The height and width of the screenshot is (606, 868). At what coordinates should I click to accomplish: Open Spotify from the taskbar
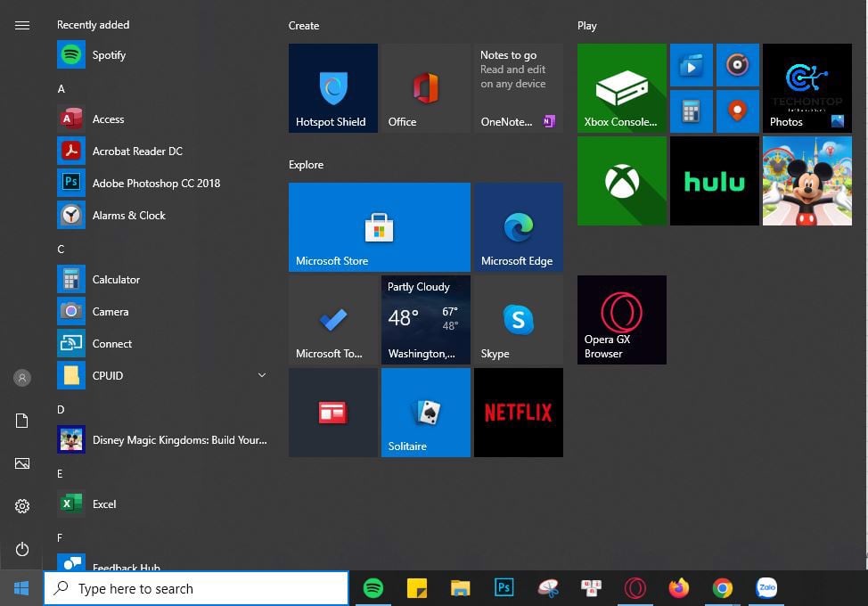[373, 588]
